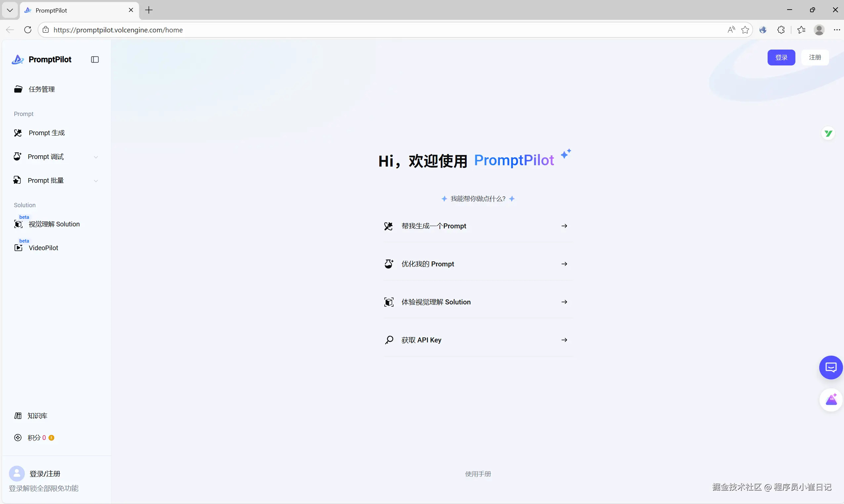Open the 知识库 knowledge base
Viewport: 844px width, 504px height.
pos(37,416)
